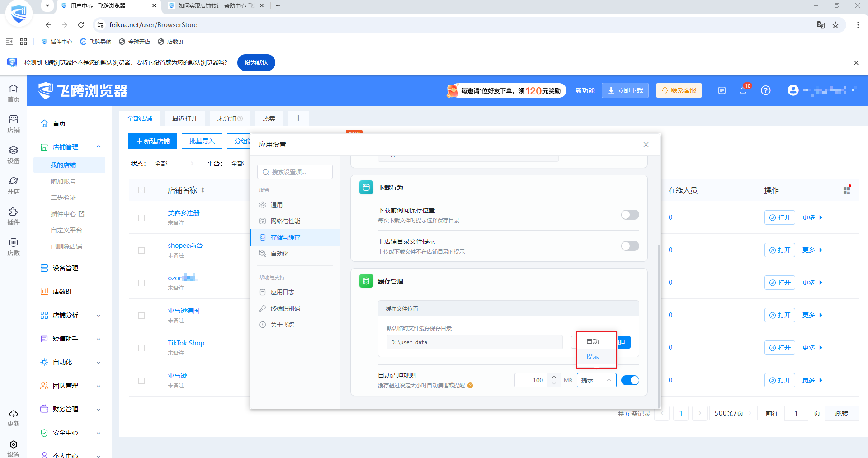Viewport: 868px width, 458px height.
Task: Click 打开 button for shopee前台 row
Action: coord(779,250)
